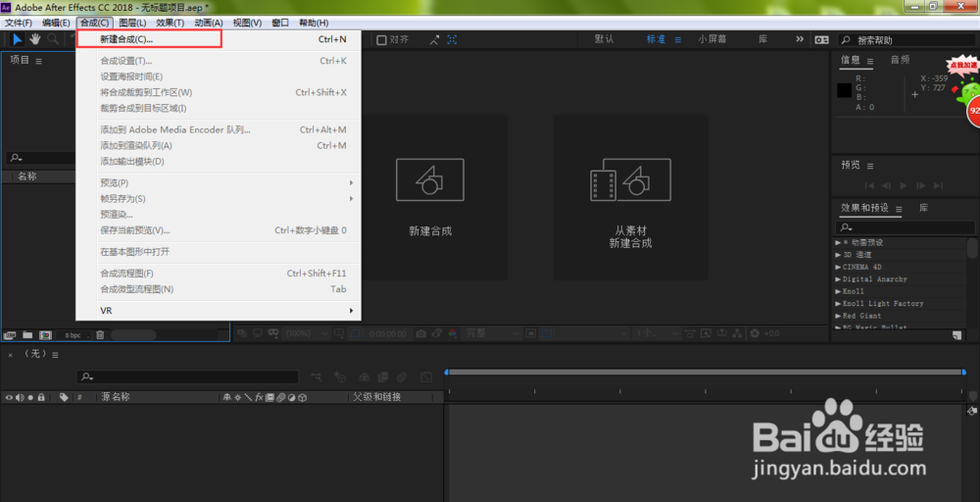Open magnification ratio dropdown (100%)
980x502 pixels.
point(306,333)
